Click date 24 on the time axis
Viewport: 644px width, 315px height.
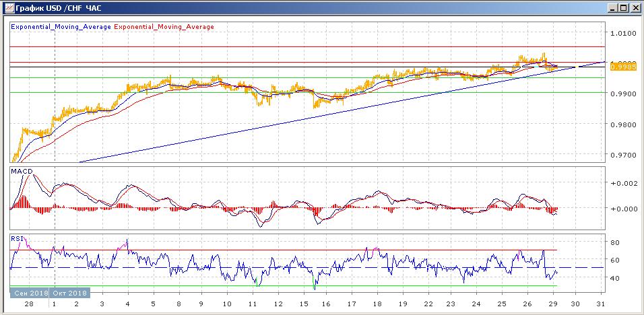[476, 304]
